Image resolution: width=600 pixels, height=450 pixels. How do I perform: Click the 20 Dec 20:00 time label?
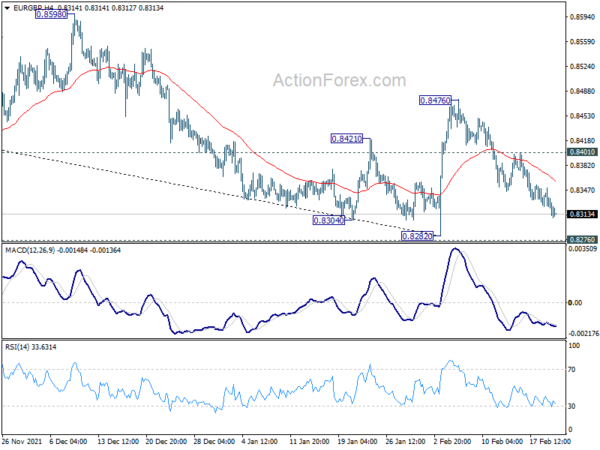pos(166,441)
